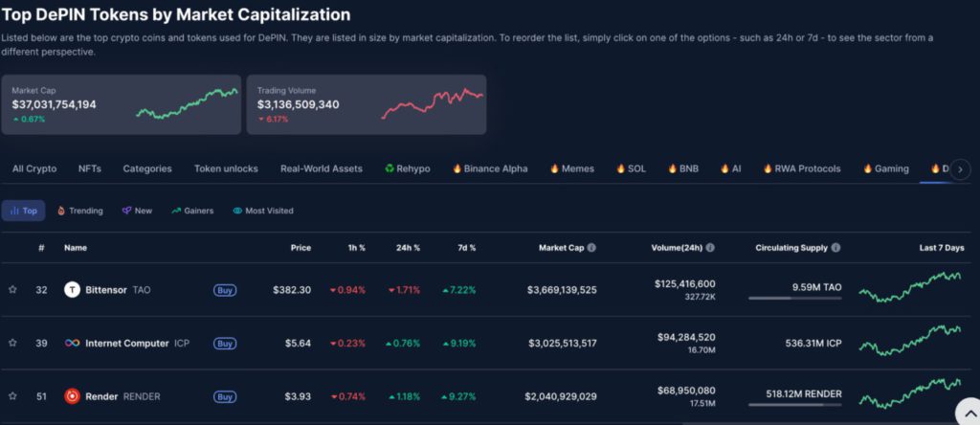Click Market Cap column info icon
This screenshot has height=425, width=980.
(x=591, y=248)
